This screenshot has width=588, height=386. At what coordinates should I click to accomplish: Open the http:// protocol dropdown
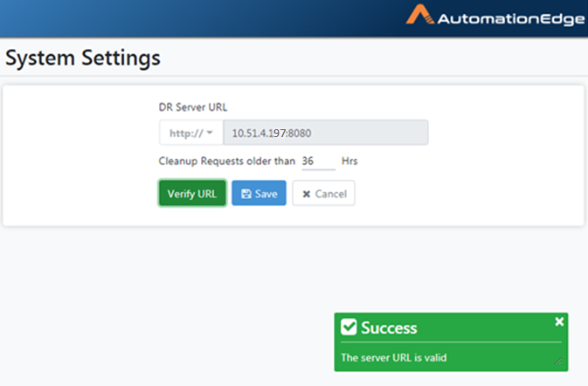191,133
